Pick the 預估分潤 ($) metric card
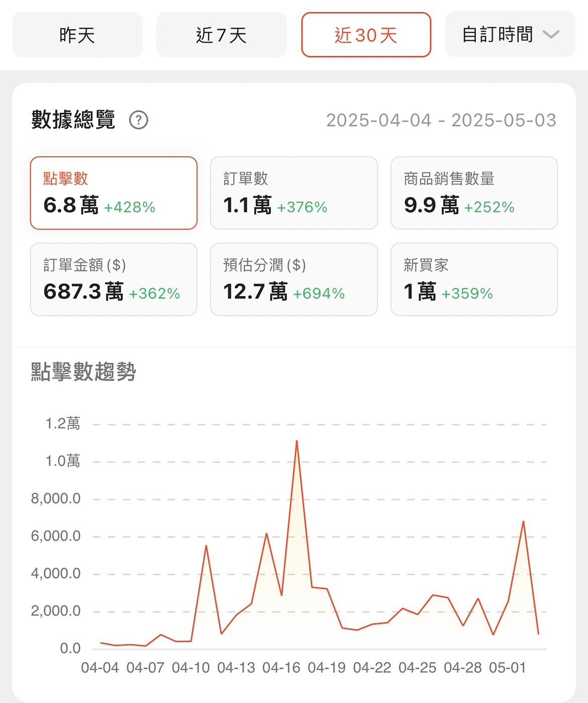The width and height of the screenshot is (588, 703). 293,280
